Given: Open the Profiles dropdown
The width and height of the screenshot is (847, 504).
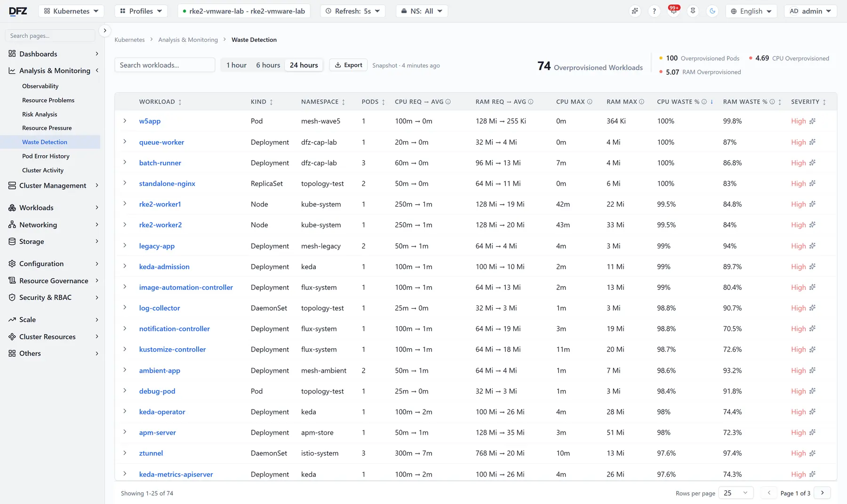Looking at the screenshot, I should tap(141, 11).
